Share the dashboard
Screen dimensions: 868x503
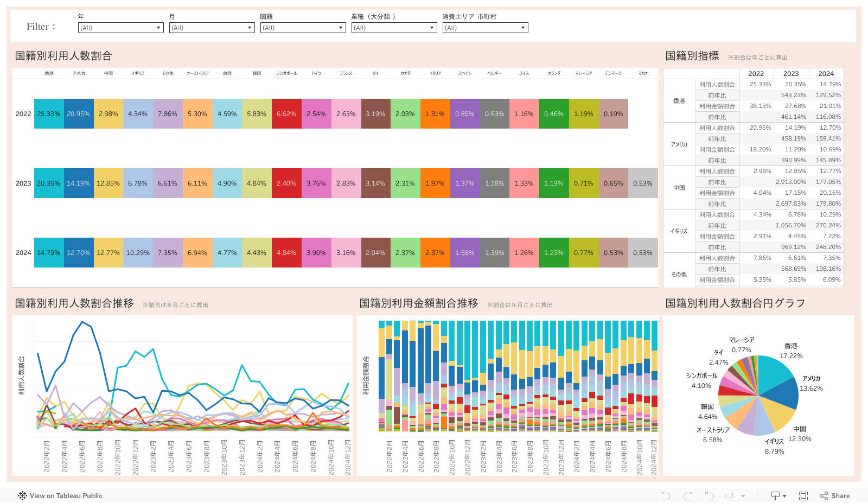tap(835, 496)
